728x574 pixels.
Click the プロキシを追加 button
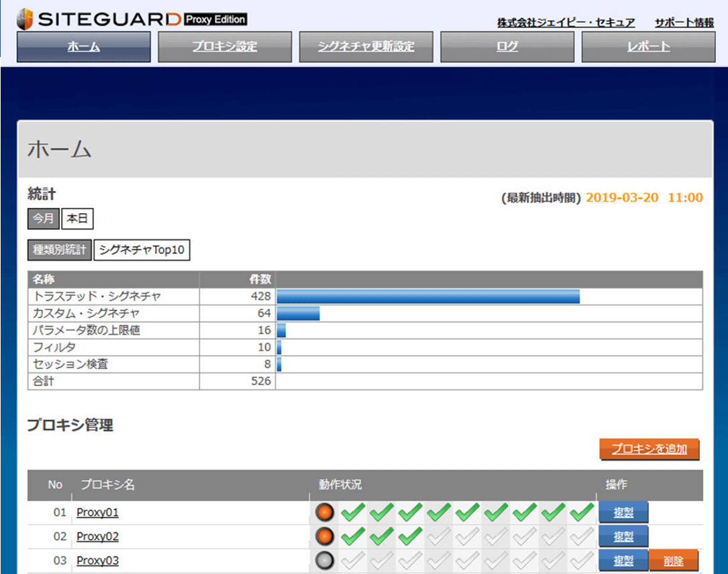[649, 449]
